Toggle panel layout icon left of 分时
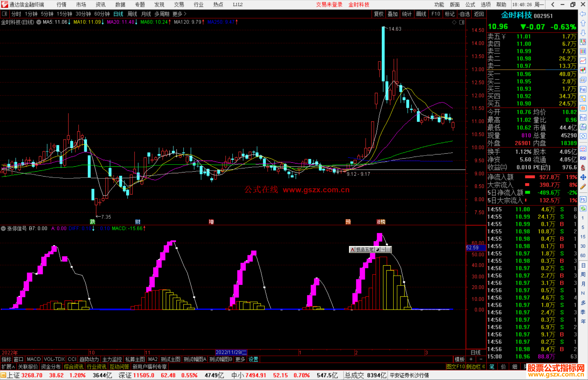The height and width of the screenshot is (380, 588). (x=5, y=14)
